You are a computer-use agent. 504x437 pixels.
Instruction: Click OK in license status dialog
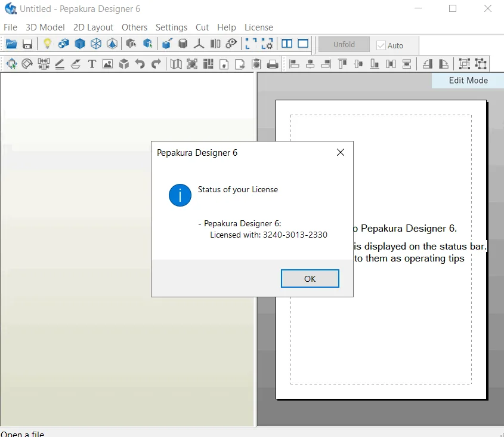pos(310,278)
